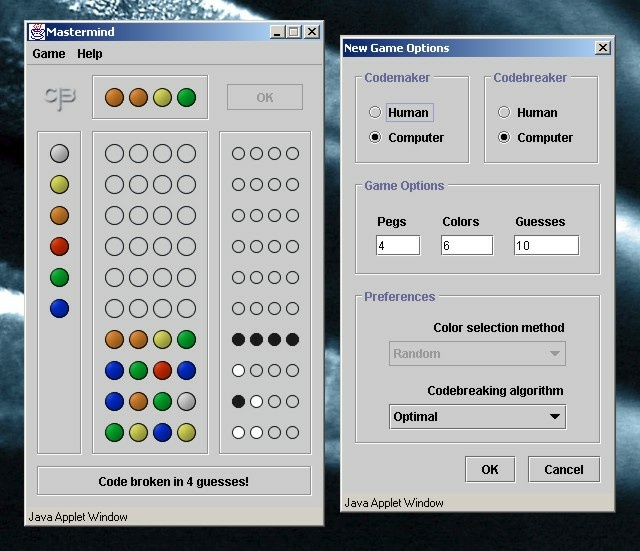Select Computer as the Codemaker
The image size is (640, 551).
click(375, 138)
